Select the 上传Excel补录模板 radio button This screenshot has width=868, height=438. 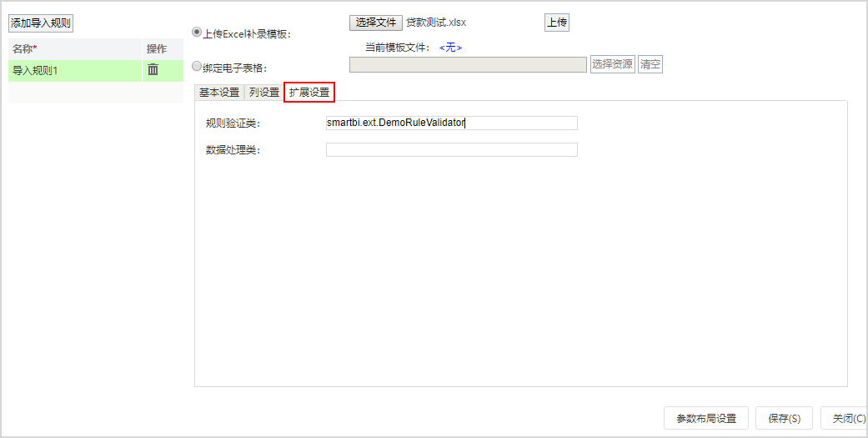(197, 32)
